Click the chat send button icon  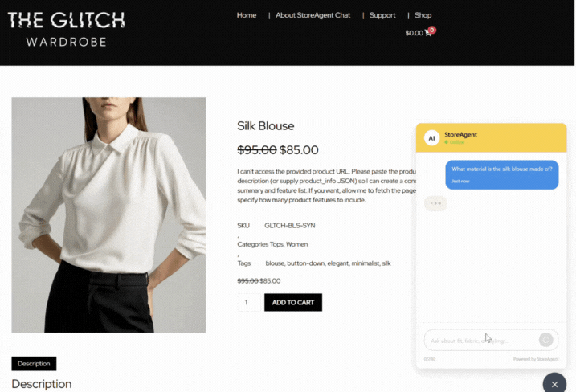tap(546, 340)
